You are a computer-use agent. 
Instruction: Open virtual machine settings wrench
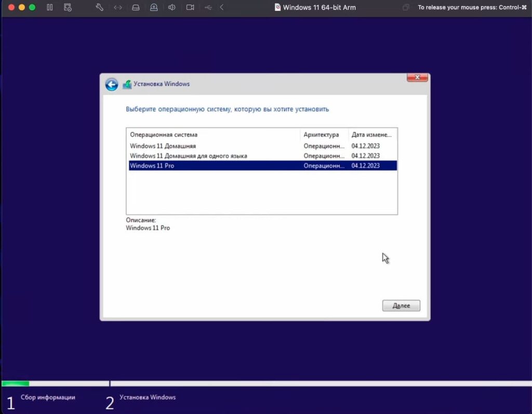(100, 7)
